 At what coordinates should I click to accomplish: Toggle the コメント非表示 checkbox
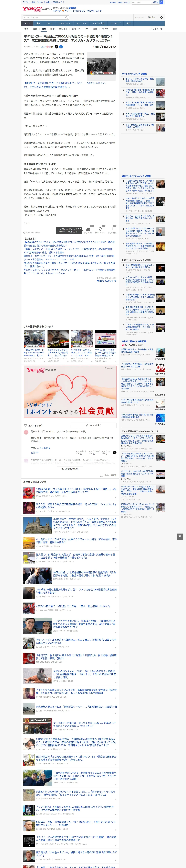pos(102,475)
